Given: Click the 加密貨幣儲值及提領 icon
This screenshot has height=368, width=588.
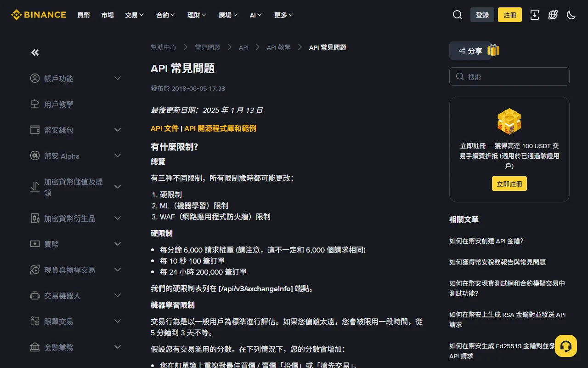Looking at the screenshot, I should pyautogui.click(x=35, y=187).
